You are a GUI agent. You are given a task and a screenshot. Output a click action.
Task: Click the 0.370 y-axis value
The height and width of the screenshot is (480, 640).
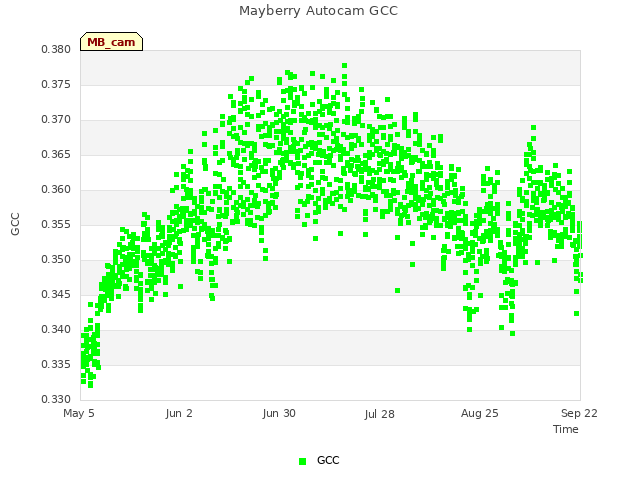click(x=56, y=120)
